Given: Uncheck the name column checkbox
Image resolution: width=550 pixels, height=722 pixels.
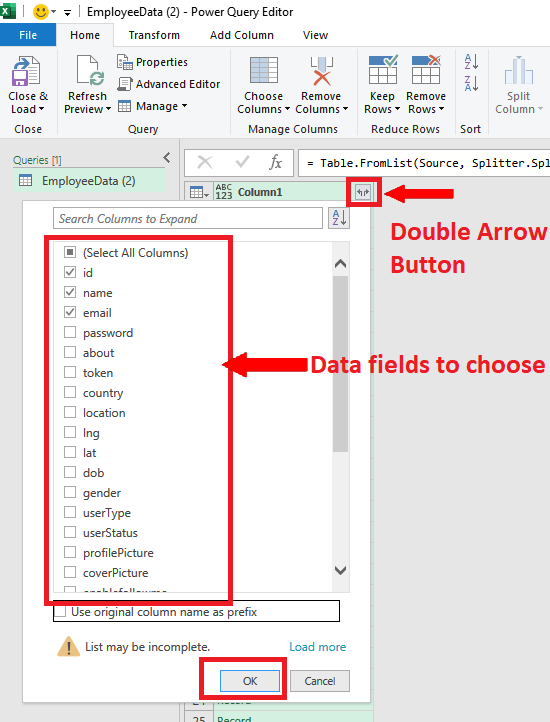Looking at the screenshot, I should (x=70, y=292).
